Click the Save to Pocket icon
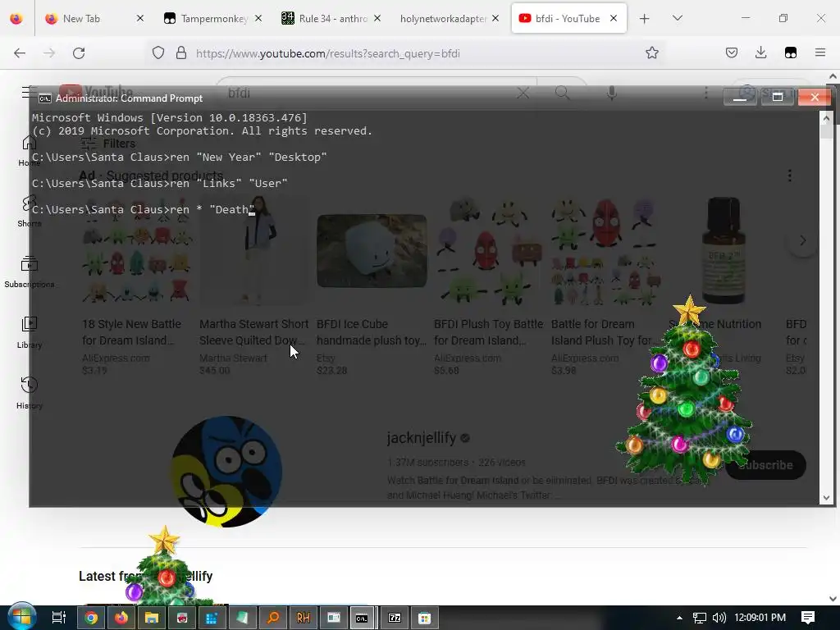 [732, 53]
